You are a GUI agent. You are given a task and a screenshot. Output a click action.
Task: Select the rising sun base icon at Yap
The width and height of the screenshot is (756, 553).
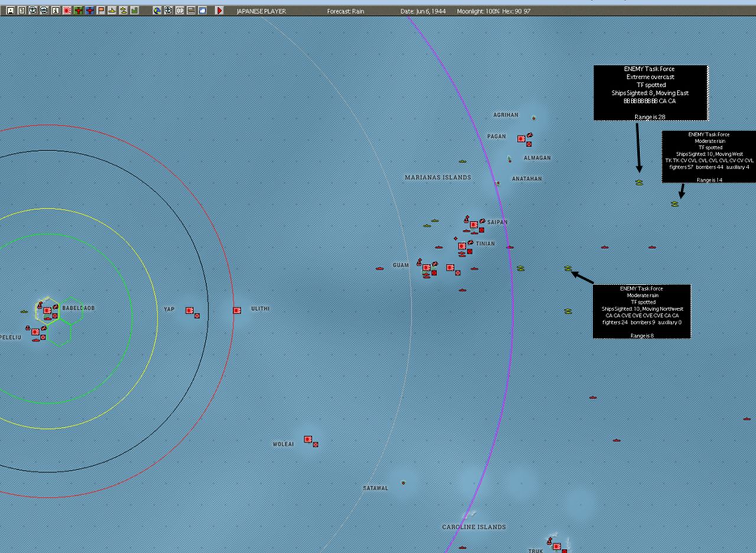tap(190, 310)
